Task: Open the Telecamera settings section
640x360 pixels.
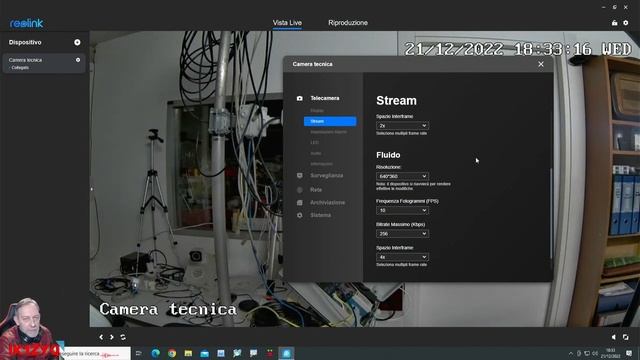Action: coord(324,98)
